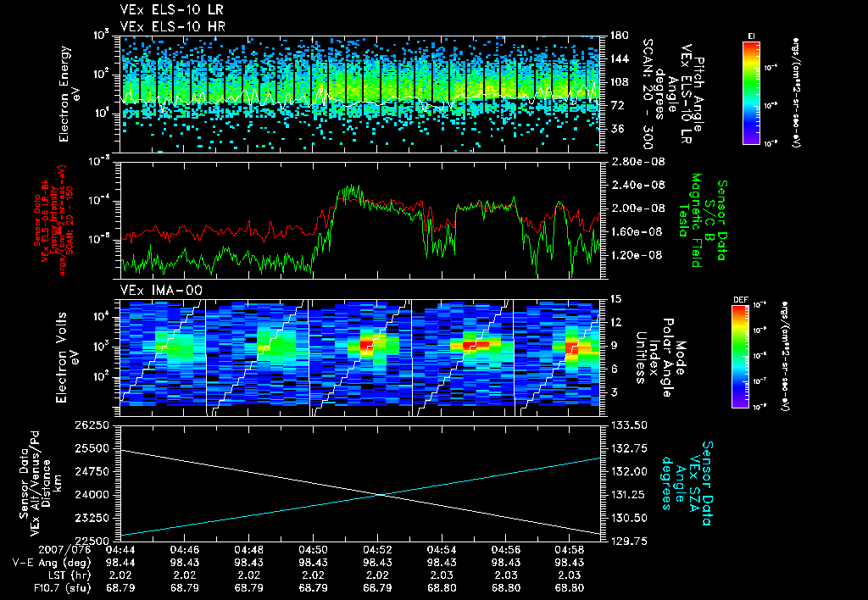
Task: Click the '2.00e-08' magnetic field tick
Action: point(638,208)
